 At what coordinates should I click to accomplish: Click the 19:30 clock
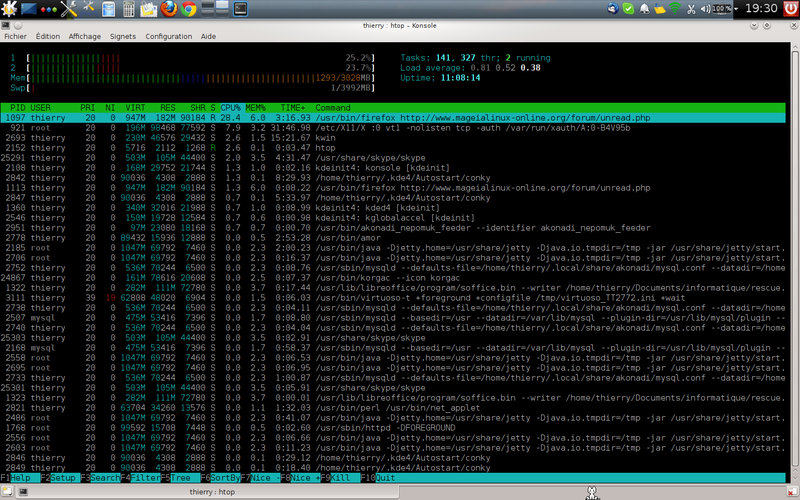coord(761,8)
